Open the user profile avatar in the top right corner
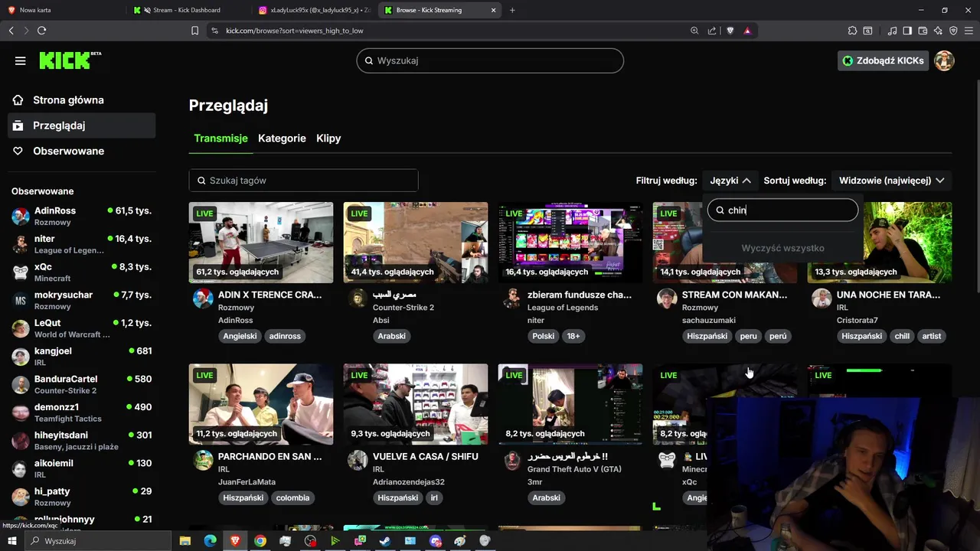The height and width of the screenshot is (551, 980). (944, 60)
